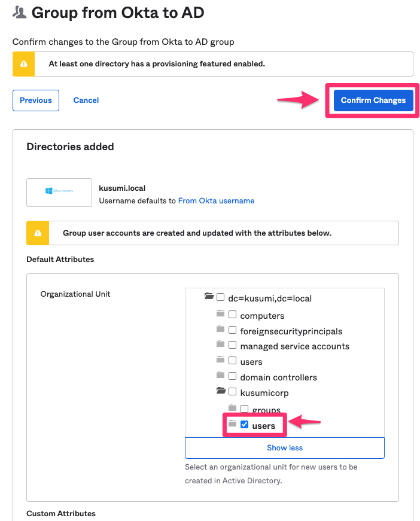Check the computers checkbox
420x521 pixels.
[x=232, y=314]
